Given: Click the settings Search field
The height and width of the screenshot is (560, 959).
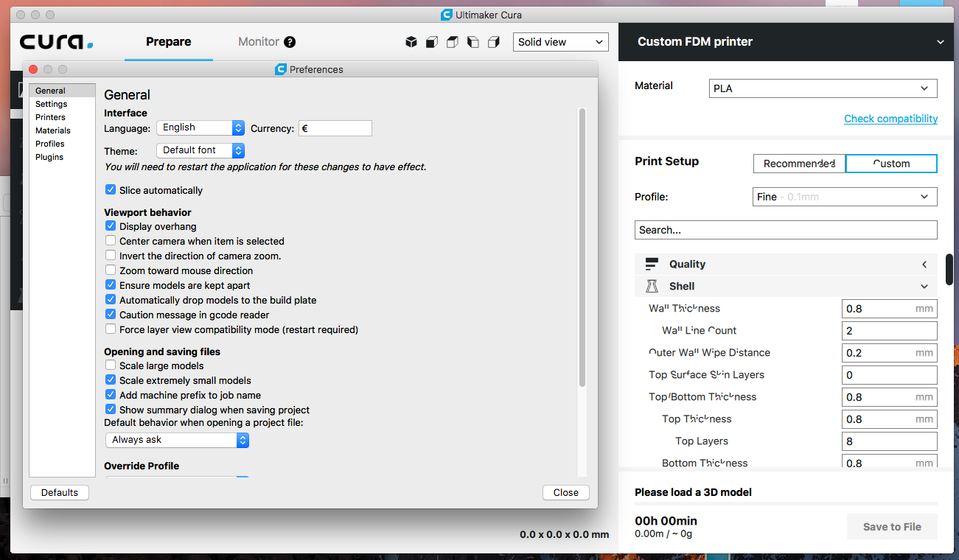Looking at the screenshot, I should point(786,230).
